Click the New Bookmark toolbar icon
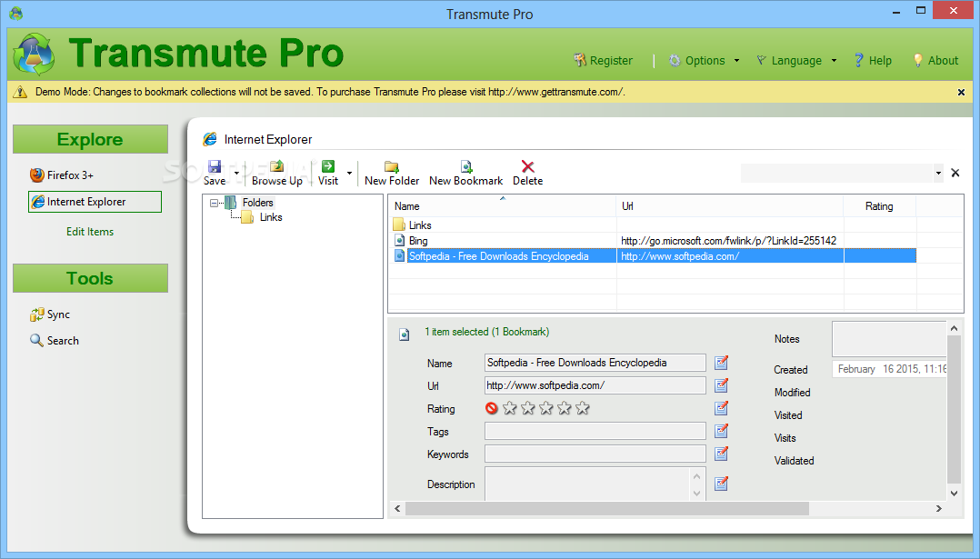Viewport: 980px width, 559px height. pyautogui.click(x=466, y=166)
